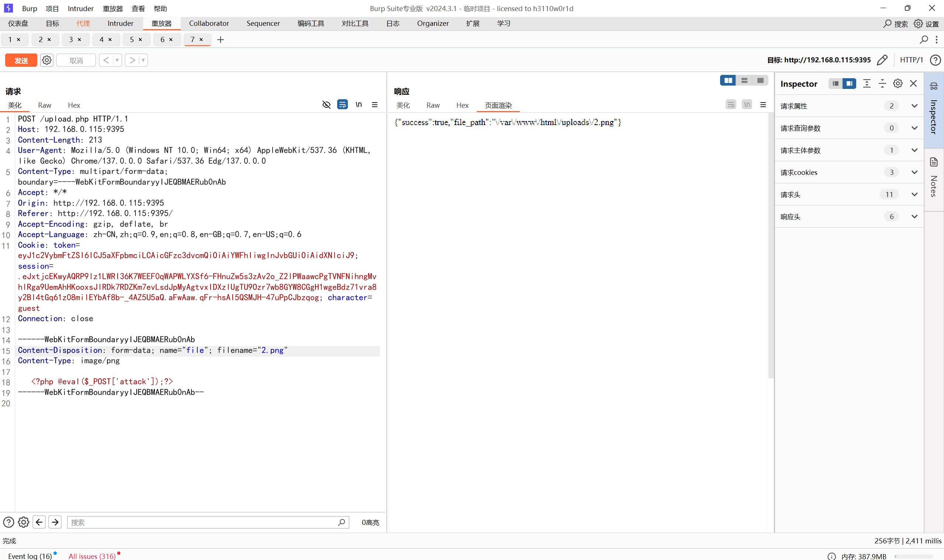Go back in request history
Viewport: 944px width, 560px height.
[106, 60]
